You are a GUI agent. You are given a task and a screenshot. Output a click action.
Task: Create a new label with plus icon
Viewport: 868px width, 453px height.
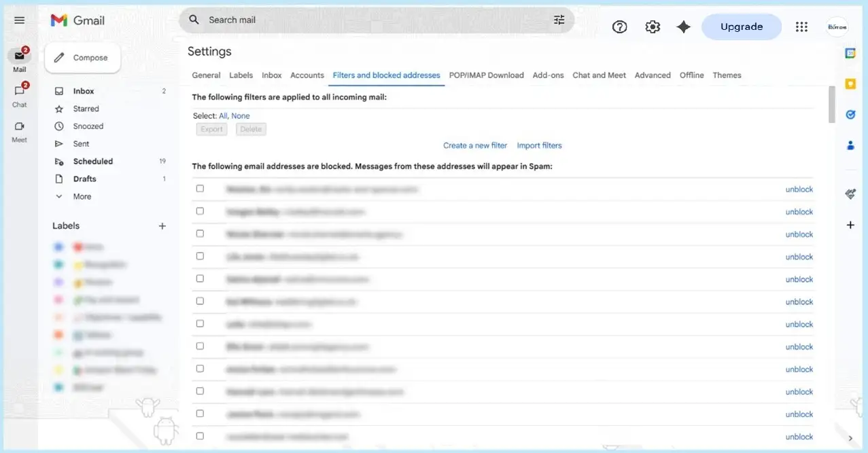coord(162,226)
